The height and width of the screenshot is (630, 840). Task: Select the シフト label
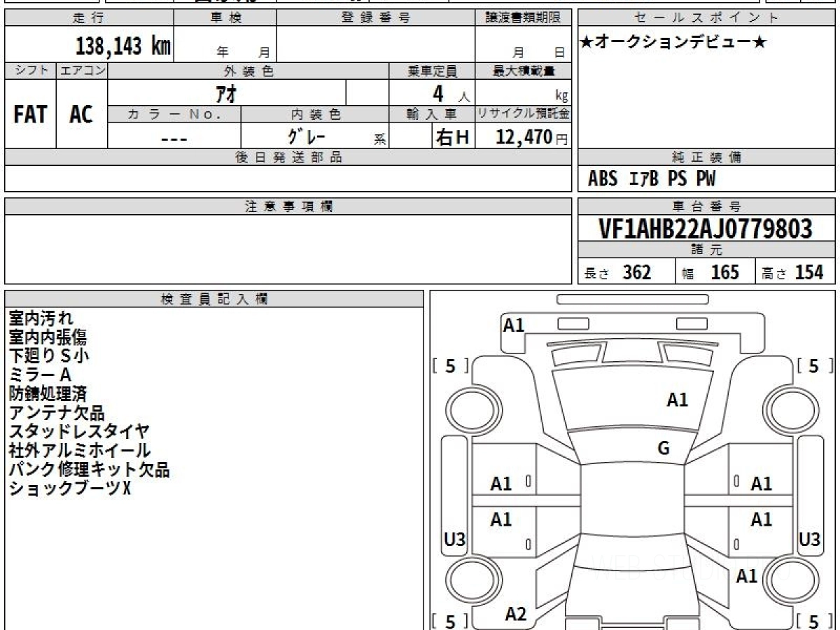point(31,71)
